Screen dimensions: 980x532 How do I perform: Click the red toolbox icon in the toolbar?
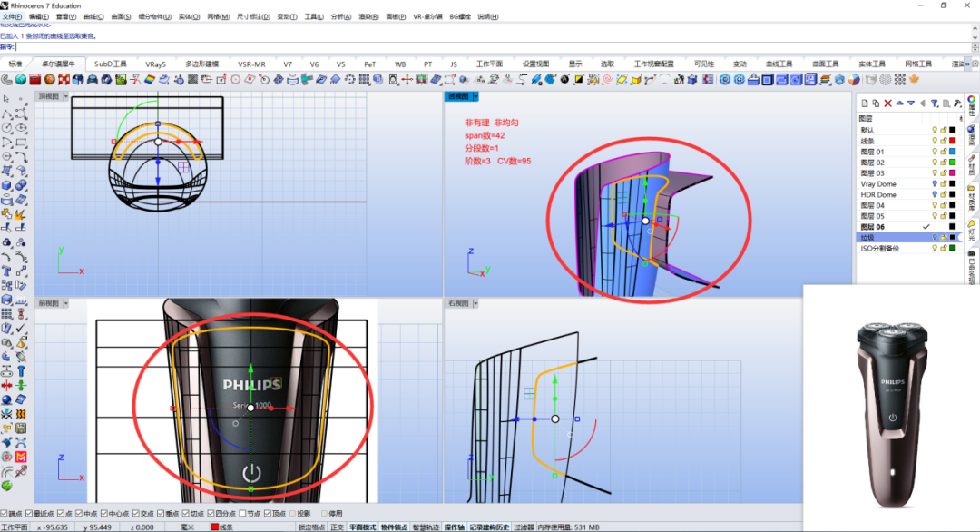[35, 79]
